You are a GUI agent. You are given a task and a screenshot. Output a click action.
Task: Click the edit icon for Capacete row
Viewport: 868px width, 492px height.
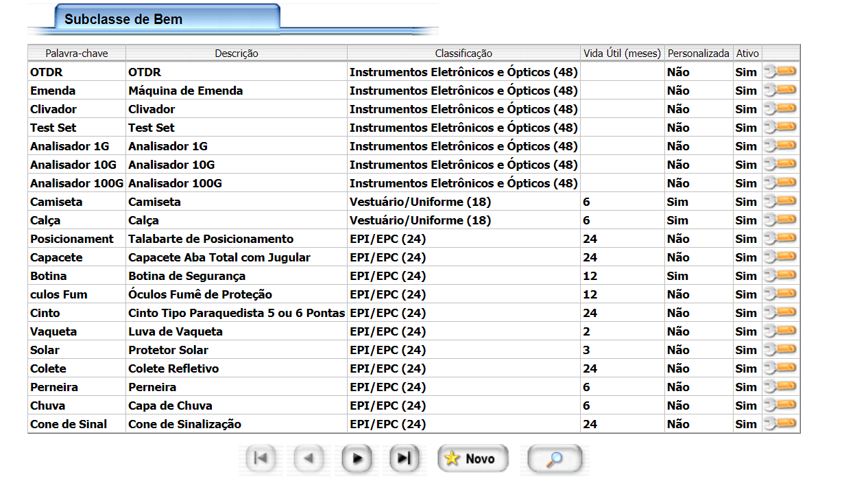point(780,257)
